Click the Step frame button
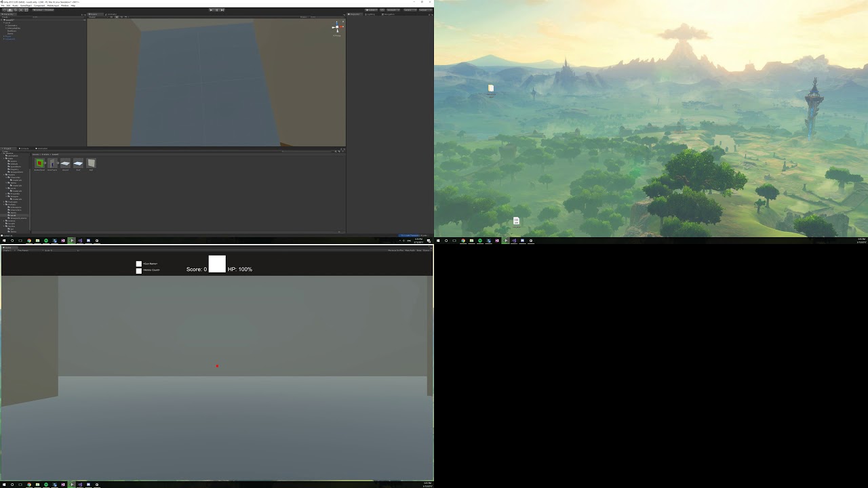The width and height of the screenshot is (868, 488). [222, 10]
